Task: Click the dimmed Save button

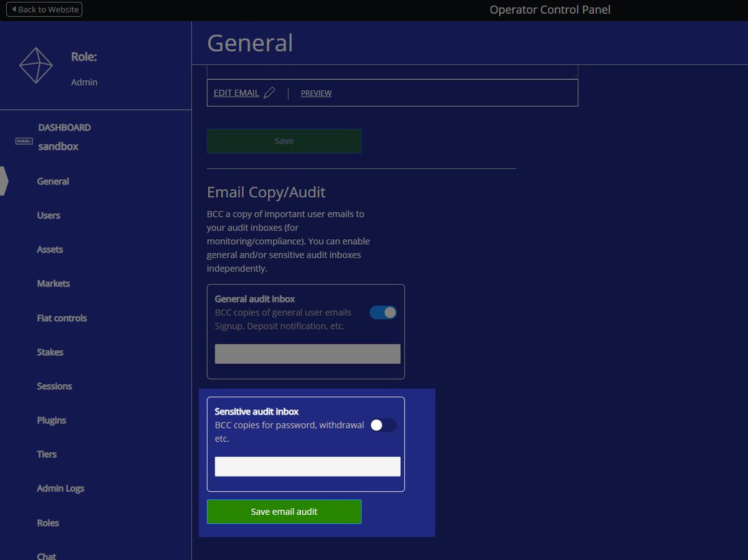Action: tap(284, 141)
